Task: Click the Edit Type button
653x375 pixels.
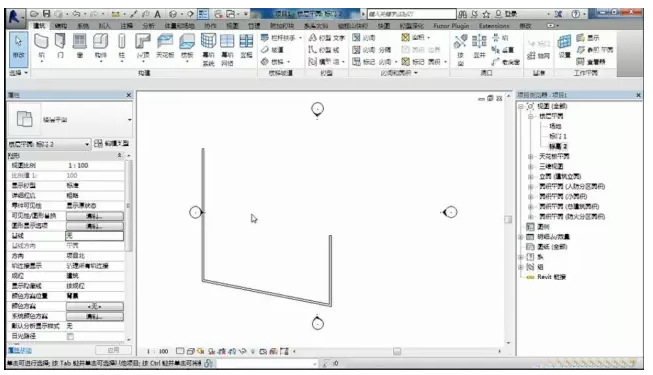Action: pyautogui.click(x=112, y=144)
